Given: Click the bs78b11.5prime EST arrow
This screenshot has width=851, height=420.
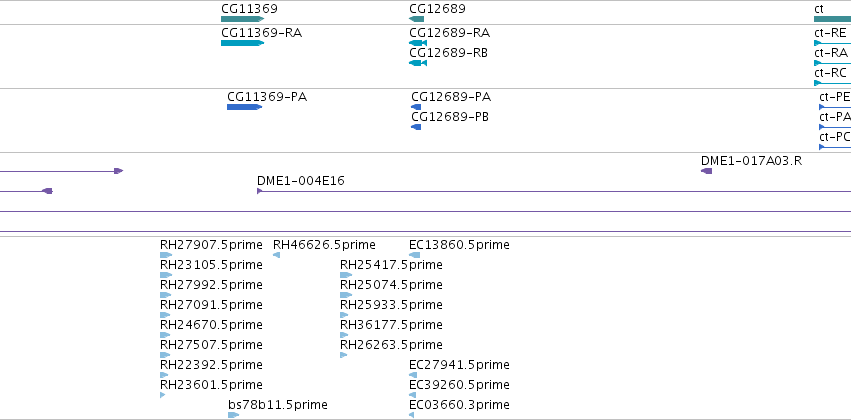Looking at the screenshot, I should (x=233, y=415).
